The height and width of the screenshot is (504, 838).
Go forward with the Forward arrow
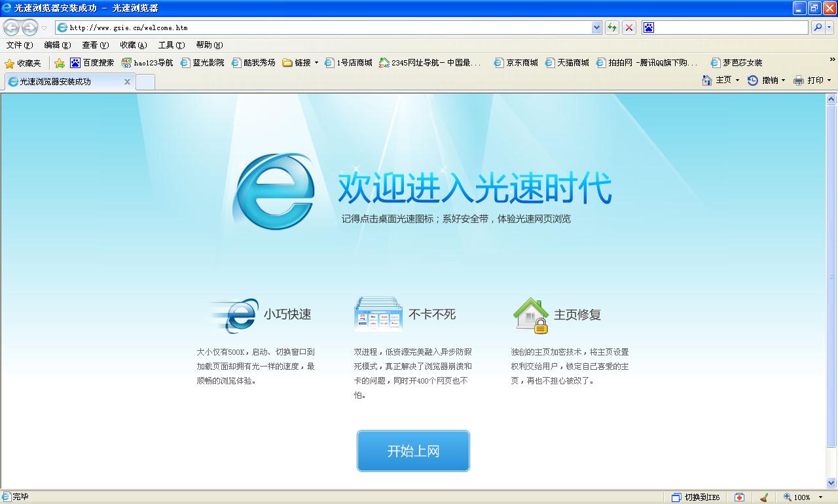[x=29, y=27]
